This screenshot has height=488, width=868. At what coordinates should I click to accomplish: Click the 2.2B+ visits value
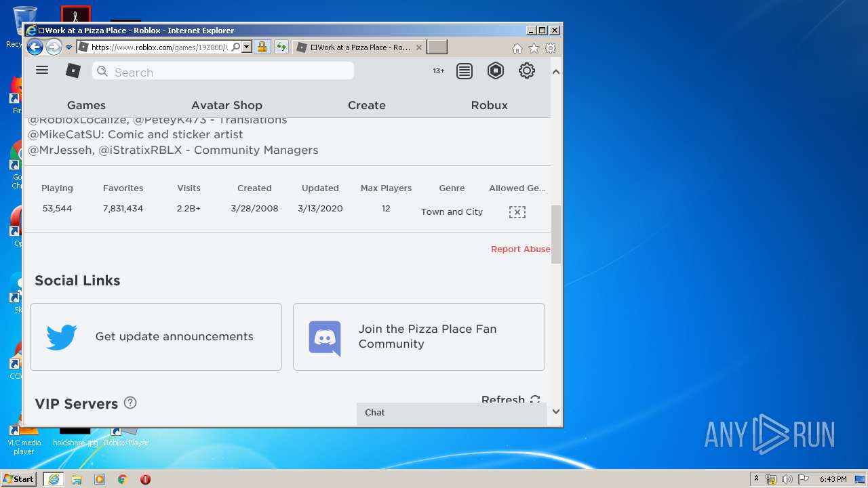tap(189, 209)
